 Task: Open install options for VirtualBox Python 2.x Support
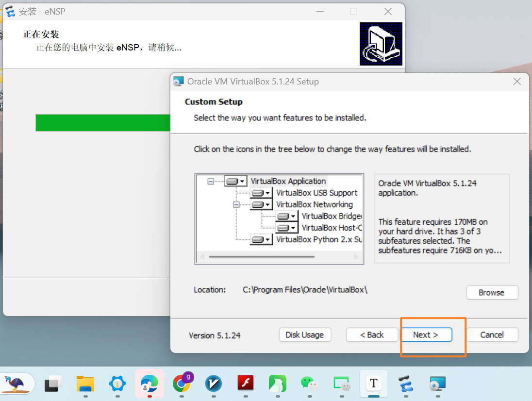pyautogui.click(x=261, y=240)
